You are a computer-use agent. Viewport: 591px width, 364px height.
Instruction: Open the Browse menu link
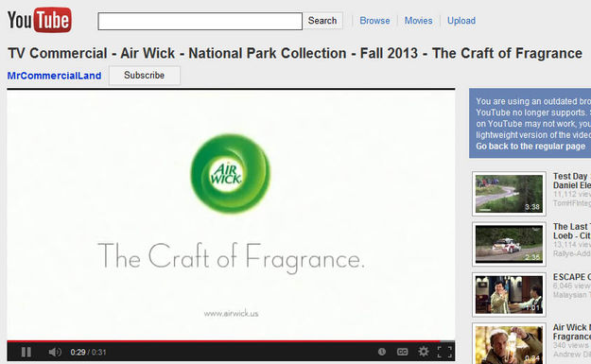pos(374,21)
